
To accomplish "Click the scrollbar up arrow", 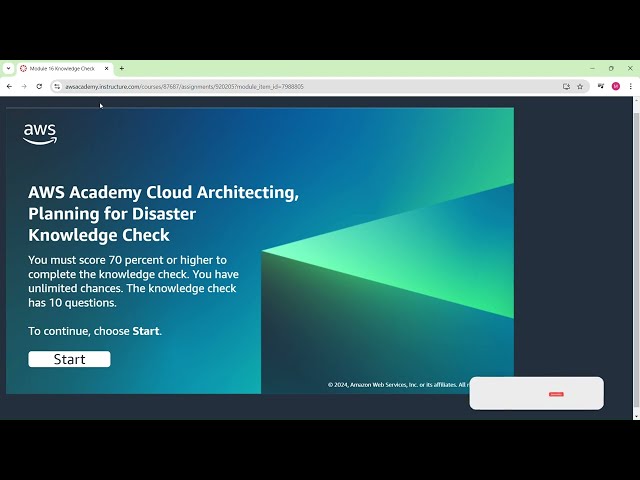I will coord(636,100).
